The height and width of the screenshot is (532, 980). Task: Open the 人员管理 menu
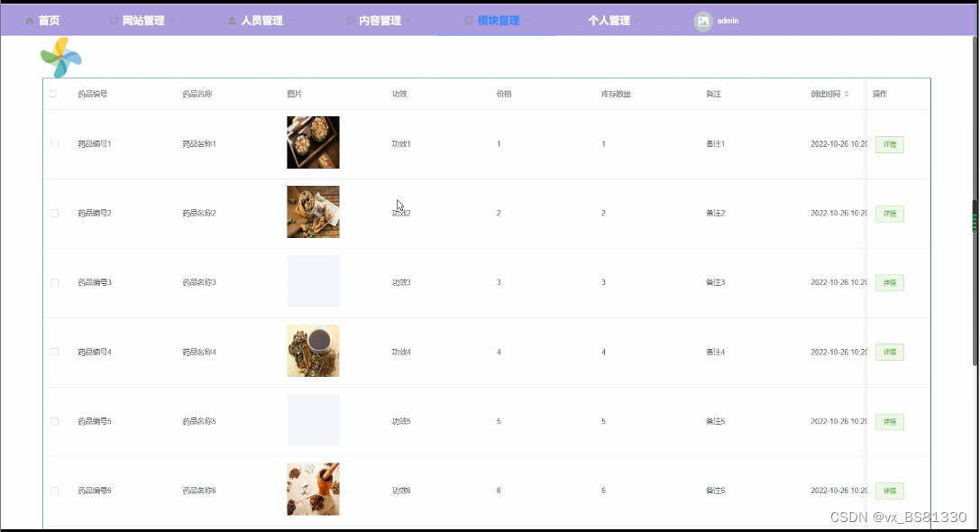[261, 21]
